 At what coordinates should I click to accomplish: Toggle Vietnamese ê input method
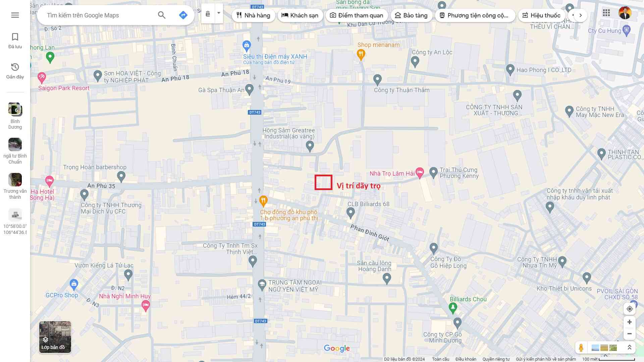[x=208, y=14]
